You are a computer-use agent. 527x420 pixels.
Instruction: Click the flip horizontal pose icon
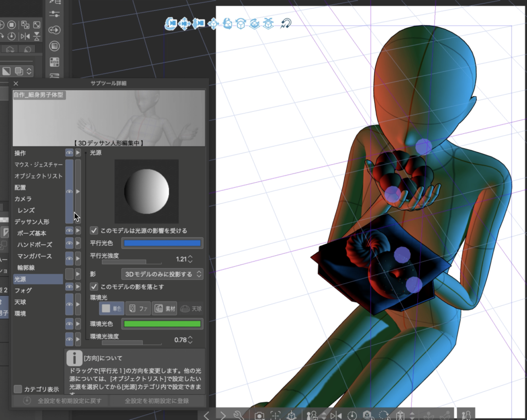coord(336,415)
